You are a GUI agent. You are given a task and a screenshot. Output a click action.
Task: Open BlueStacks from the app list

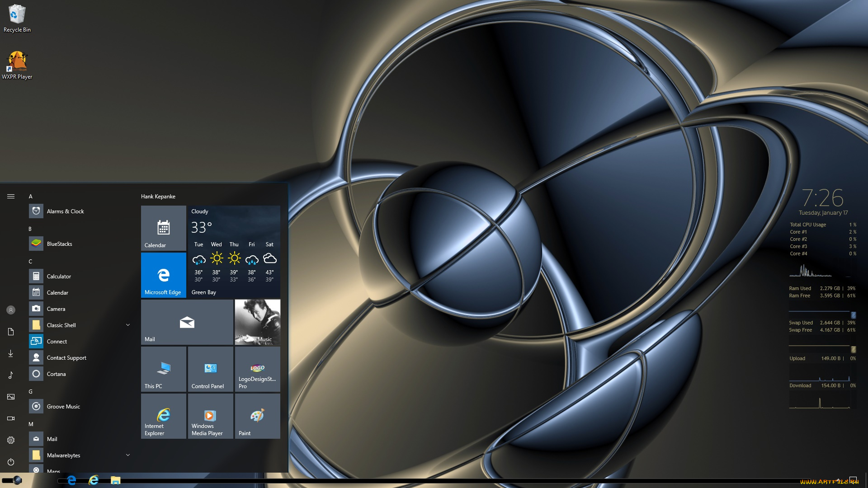point(59,244)
